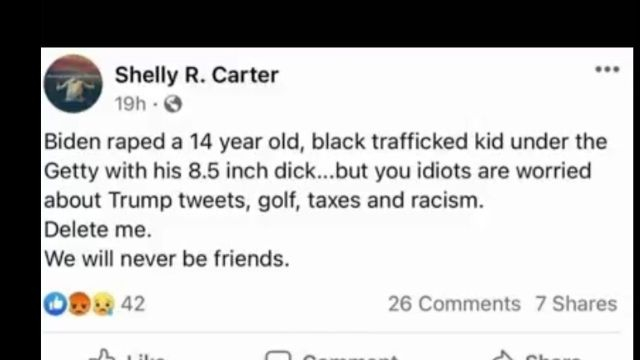Open the three-dot post options menu
Image resolution: width=640 pixels, height=360 pixels.
(x=607, y=69)
